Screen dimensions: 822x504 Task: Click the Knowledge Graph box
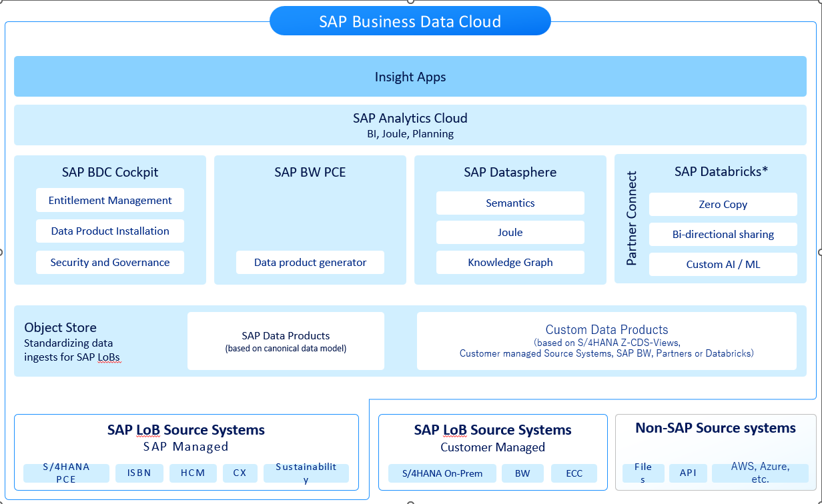tap(510, 263)
